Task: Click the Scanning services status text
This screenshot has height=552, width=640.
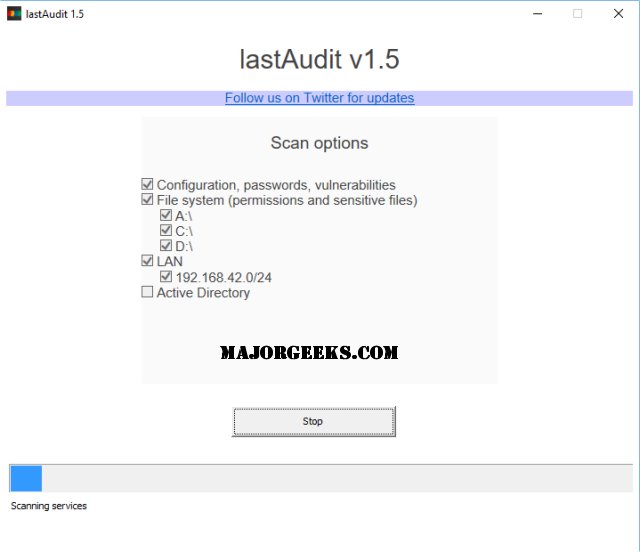Action: coord(49,506)
